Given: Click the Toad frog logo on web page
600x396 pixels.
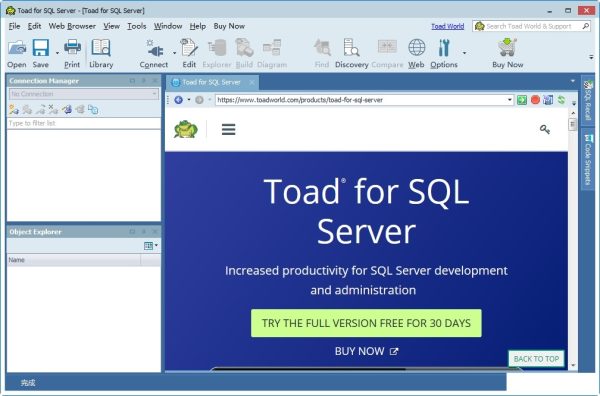Looking at the screenshot, I should [x=186, y=129].
